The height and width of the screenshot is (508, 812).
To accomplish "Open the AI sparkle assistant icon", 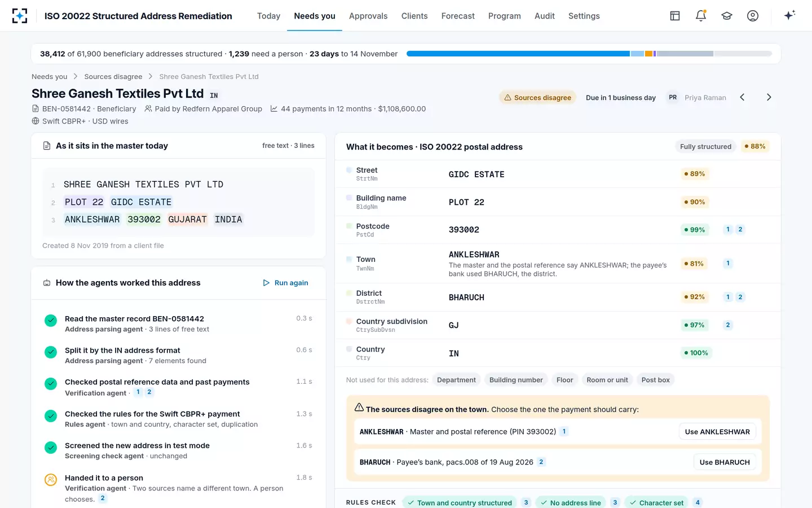I will coord(789,15).
